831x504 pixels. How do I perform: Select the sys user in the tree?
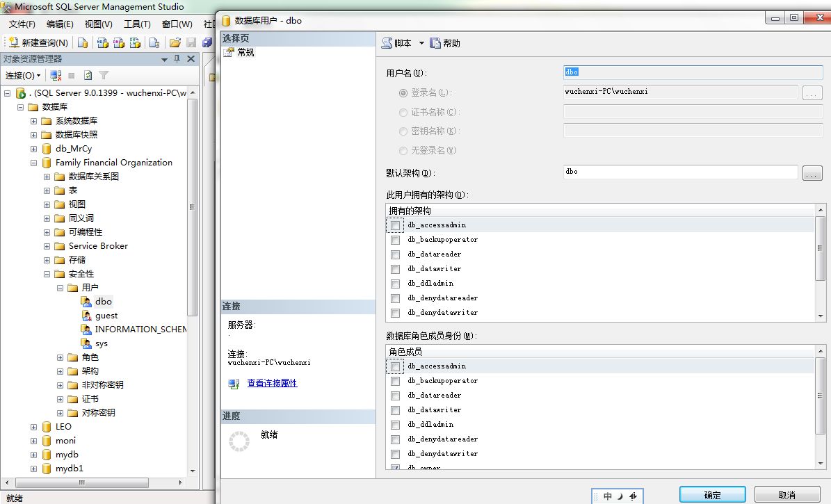tap(102, 343)
